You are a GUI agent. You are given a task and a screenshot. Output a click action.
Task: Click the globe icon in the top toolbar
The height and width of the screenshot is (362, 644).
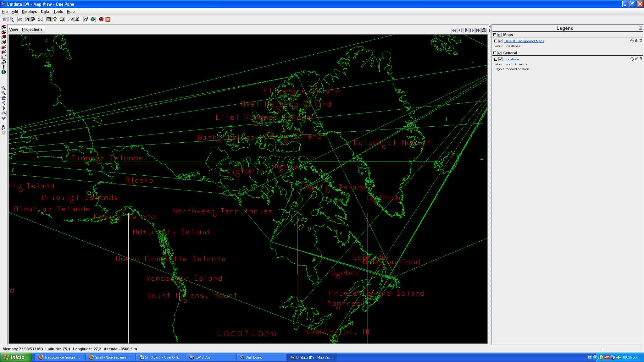pyautogui.click(x=93, y=19)
